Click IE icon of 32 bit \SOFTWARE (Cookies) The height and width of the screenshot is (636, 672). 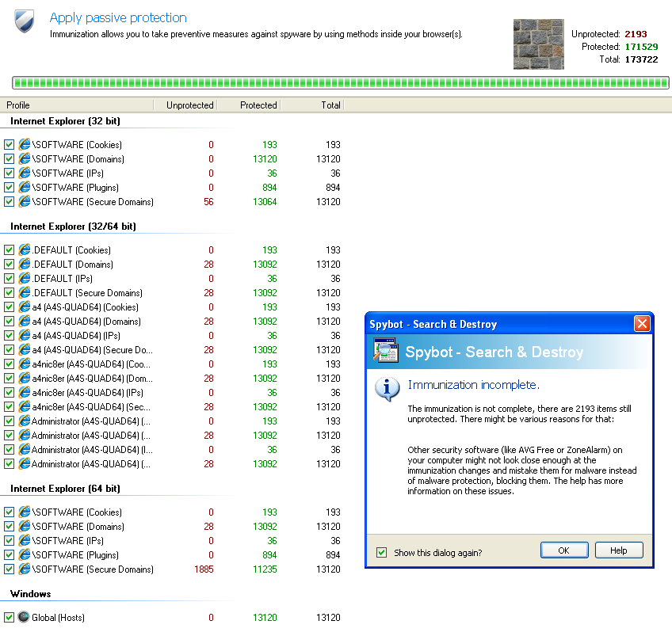pos(25,145)
